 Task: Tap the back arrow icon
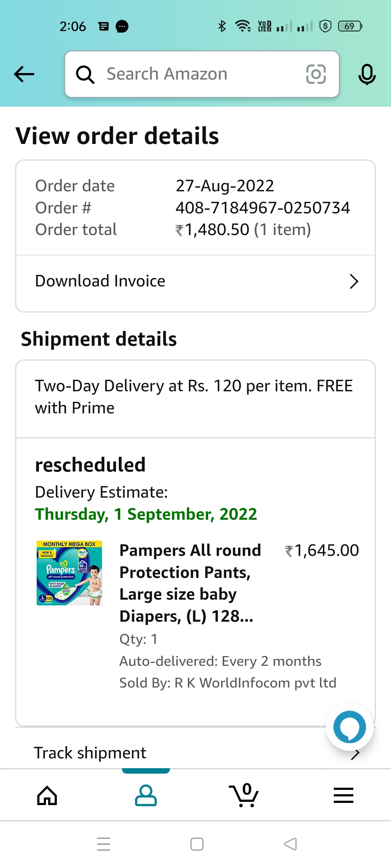click(24, 74)
